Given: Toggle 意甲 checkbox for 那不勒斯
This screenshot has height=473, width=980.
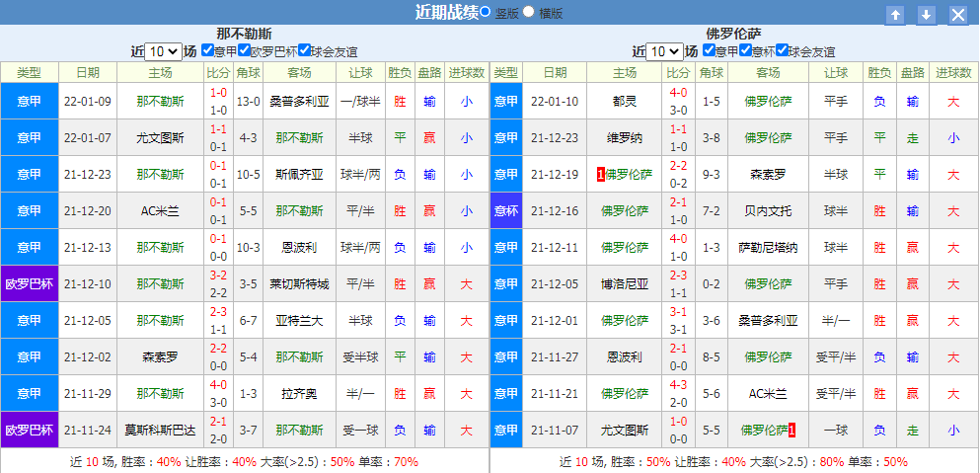Looking at the screenshot, I should 208,50.
